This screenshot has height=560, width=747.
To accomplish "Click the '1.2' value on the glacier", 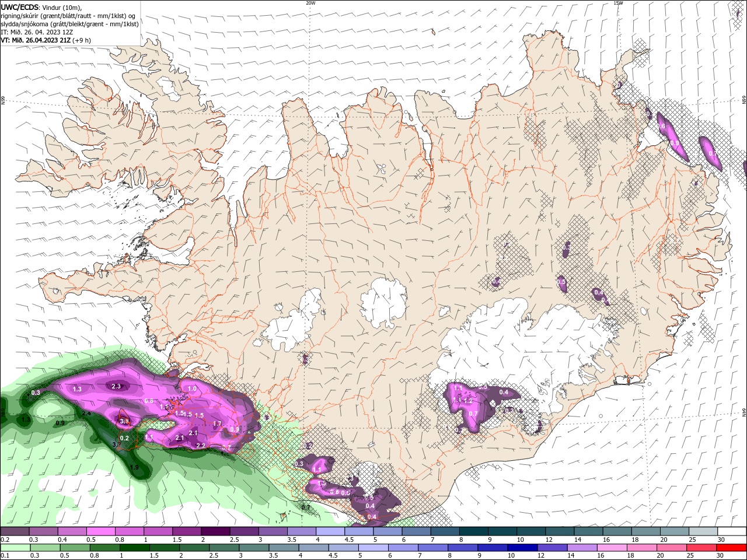I will [x=467, y=401].
